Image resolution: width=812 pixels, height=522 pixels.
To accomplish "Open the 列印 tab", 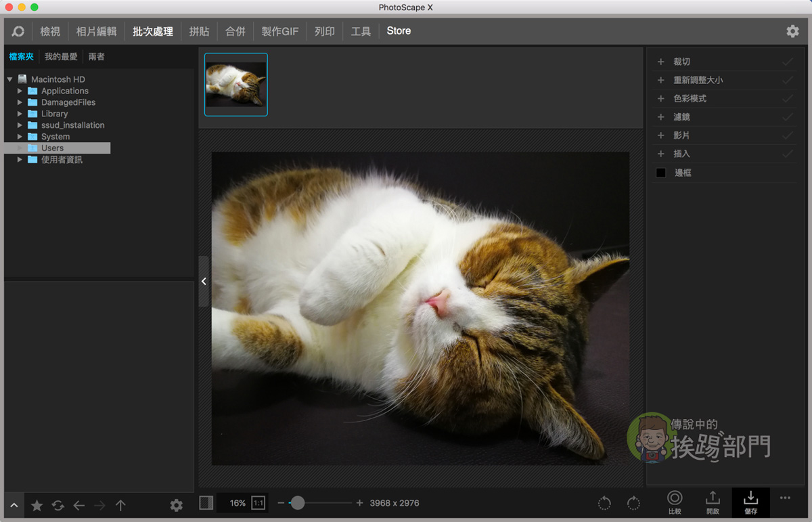I will [325, 31].
